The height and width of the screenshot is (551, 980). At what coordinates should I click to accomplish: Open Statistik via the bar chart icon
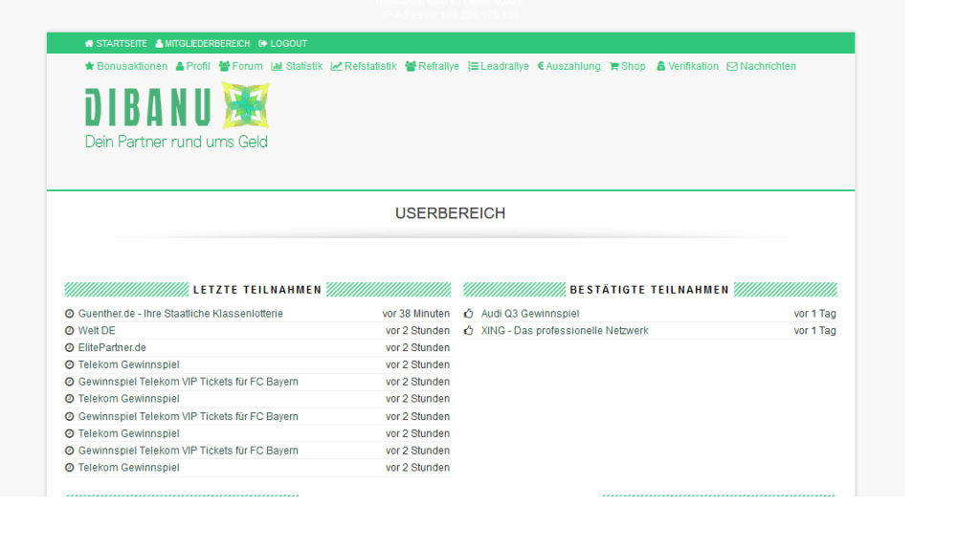tap(277, 66)
